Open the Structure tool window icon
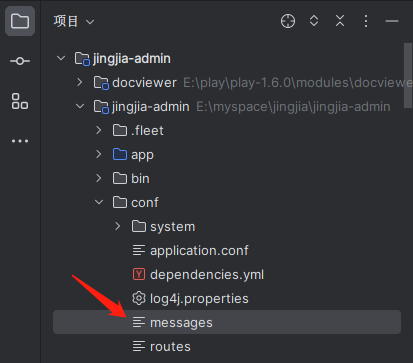Screen dimensions: 413x363 click(x=20, y=101)
